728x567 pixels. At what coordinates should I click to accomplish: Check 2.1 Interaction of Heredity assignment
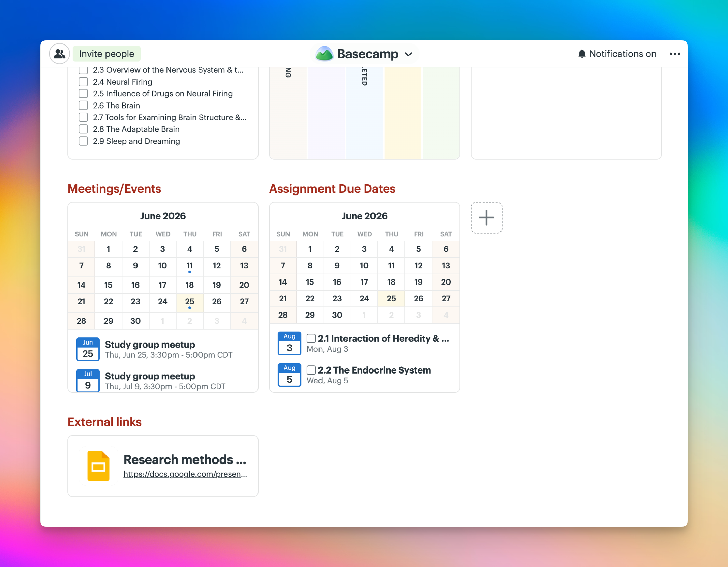311,338
